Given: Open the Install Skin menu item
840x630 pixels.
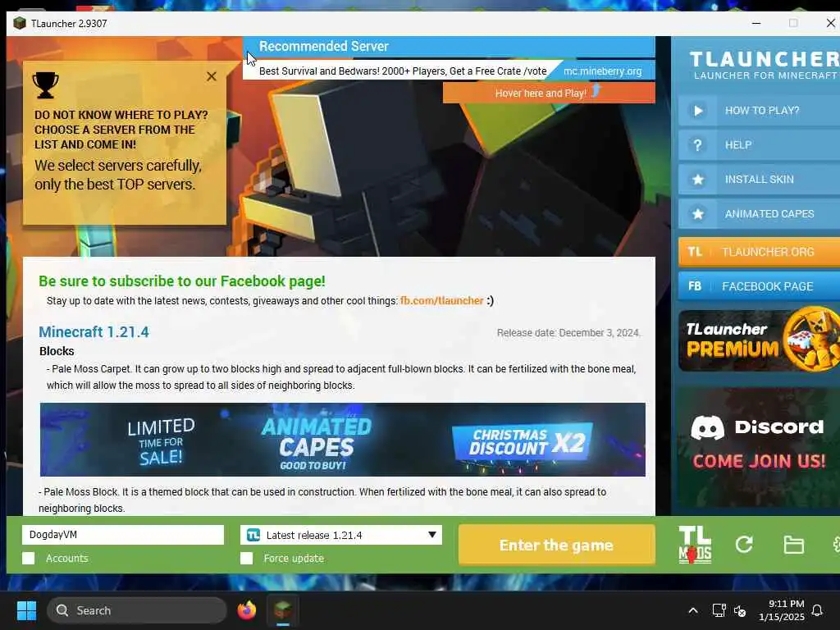Looking at the screenshot, I should click(759, 180).
